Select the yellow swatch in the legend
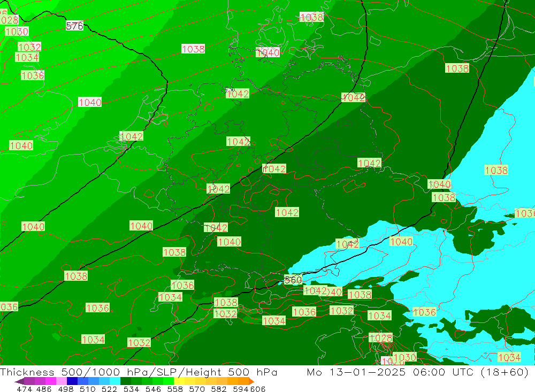The image size is (535, 392). click(179, 381)
